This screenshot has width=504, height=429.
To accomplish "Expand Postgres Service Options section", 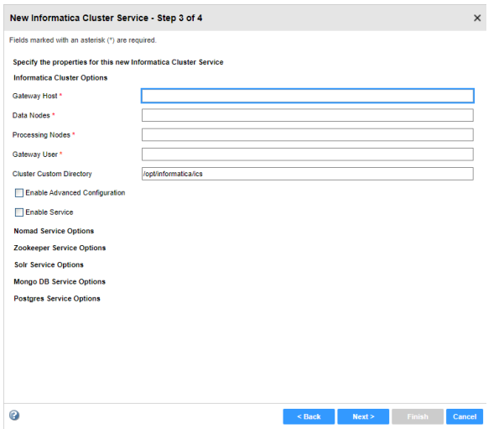I will pyautogui.click(x=57, y=299).
